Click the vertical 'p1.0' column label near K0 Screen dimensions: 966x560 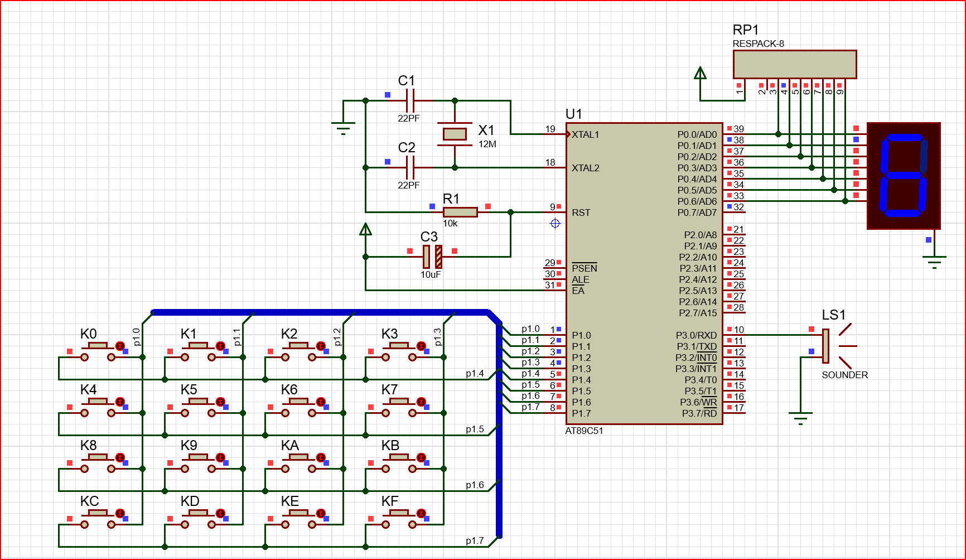[136, 337]
